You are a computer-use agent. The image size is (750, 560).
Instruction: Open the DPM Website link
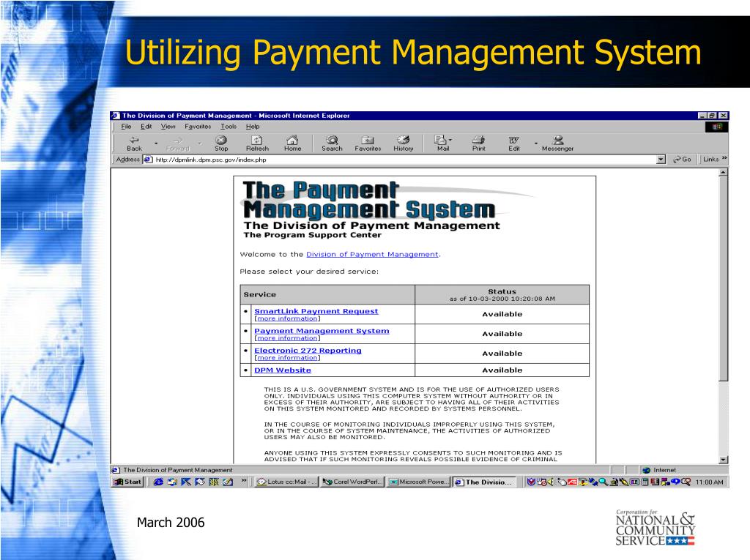pos(283,370)
